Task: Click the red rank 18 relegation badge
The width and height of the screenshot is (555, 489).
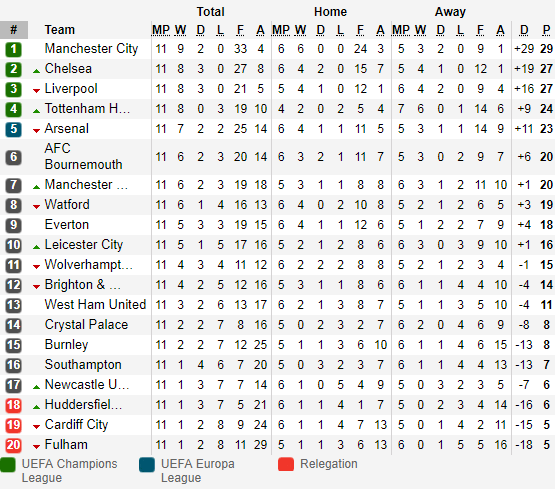Action: [x=13, y=405]
